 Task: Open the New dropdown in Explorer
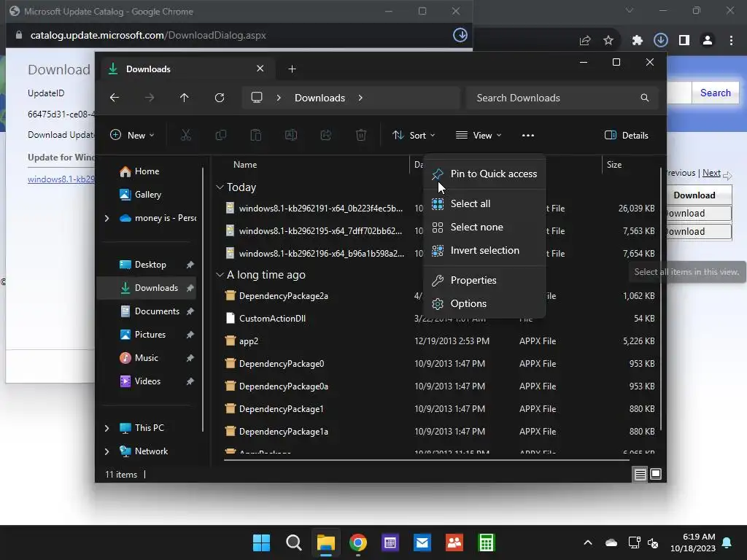132,135
